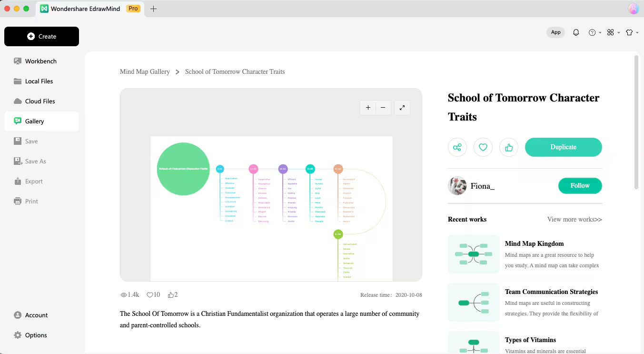Like the template with the thumbs-up button
This screenshot has width=644, height=354.
[509, 147]
